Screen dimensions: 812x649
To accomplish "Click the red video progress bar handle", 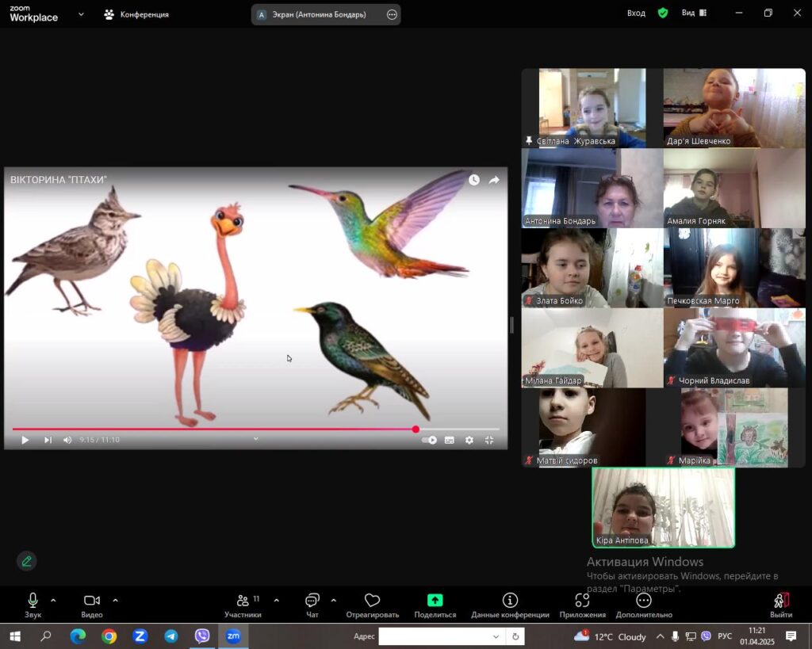I will [416, 429].
